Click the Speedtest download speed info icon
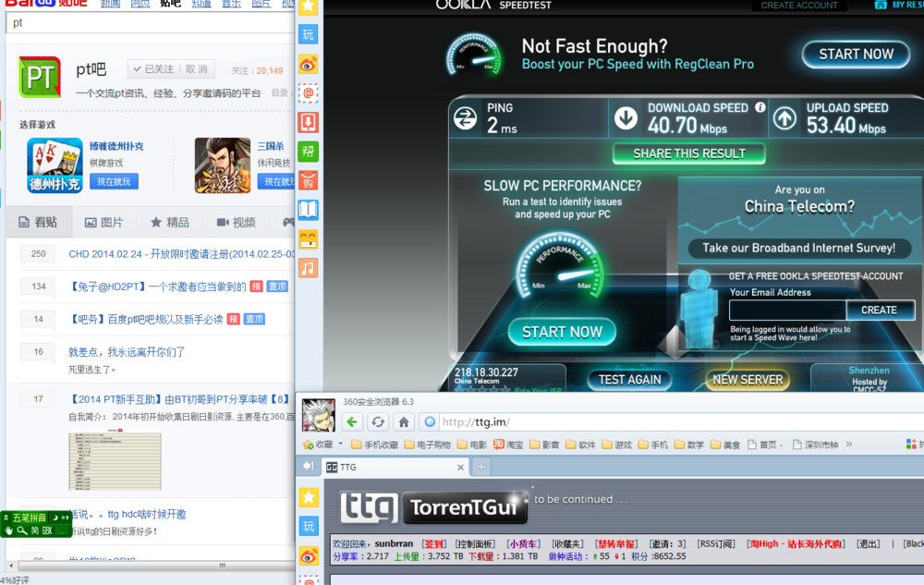The height and width of the screenshot is (585, 924). click(x=760, y=107)
